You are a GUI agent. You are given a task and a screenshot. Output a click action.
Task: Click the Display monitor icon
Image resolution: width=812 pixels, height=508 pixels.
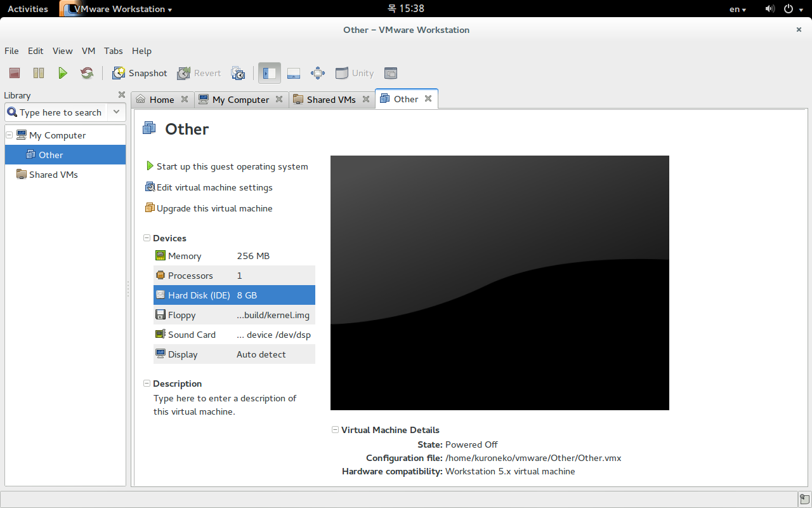[x=160, y=354]
